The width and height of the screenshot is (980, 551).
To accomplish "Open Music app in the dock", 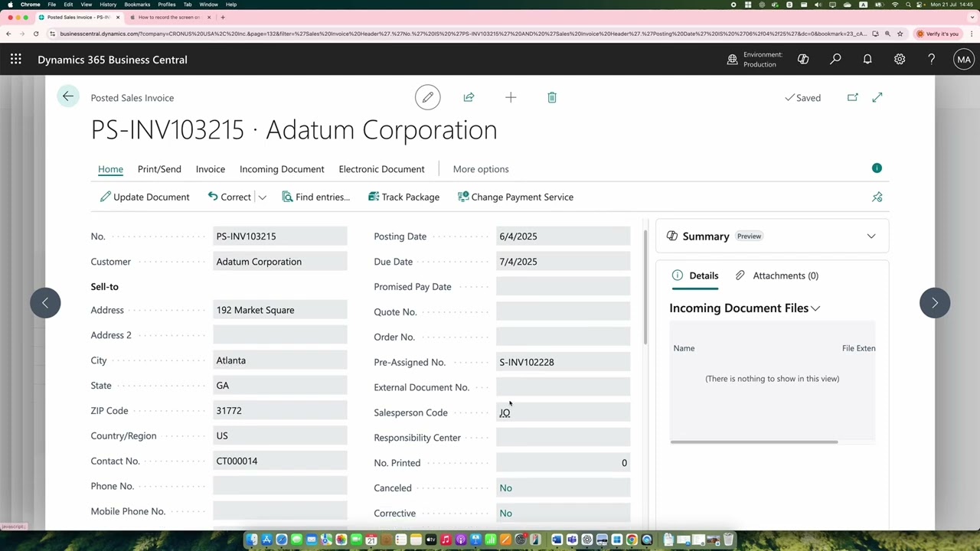I will 446,540.
